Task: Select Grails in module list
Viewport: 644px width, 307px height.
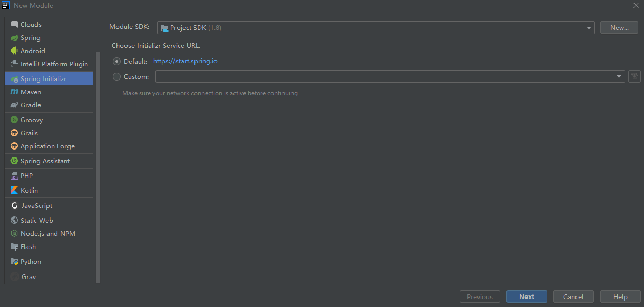Action: [x=49, y=133]
